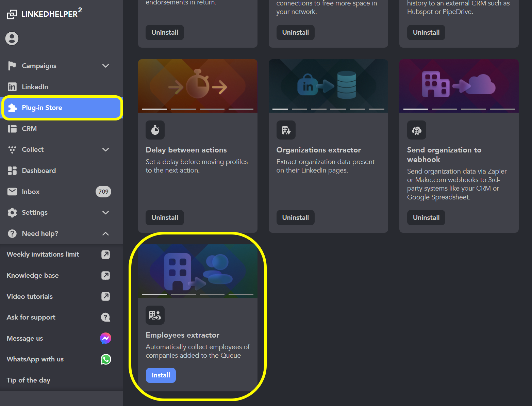This screenshot has width=532, height=406.
Task: Install the Employees extractor plugin
Action: click(161, 375)
